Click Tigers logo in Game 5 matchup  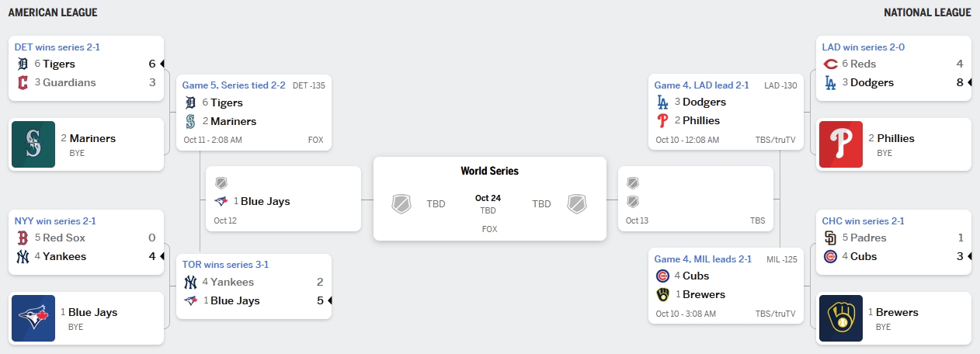(x=191, y=102)
